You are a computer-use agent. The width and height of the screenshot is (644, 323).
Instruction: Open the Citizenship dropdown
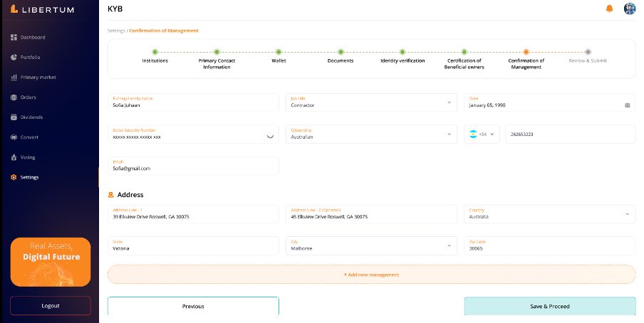click(449, 134)
